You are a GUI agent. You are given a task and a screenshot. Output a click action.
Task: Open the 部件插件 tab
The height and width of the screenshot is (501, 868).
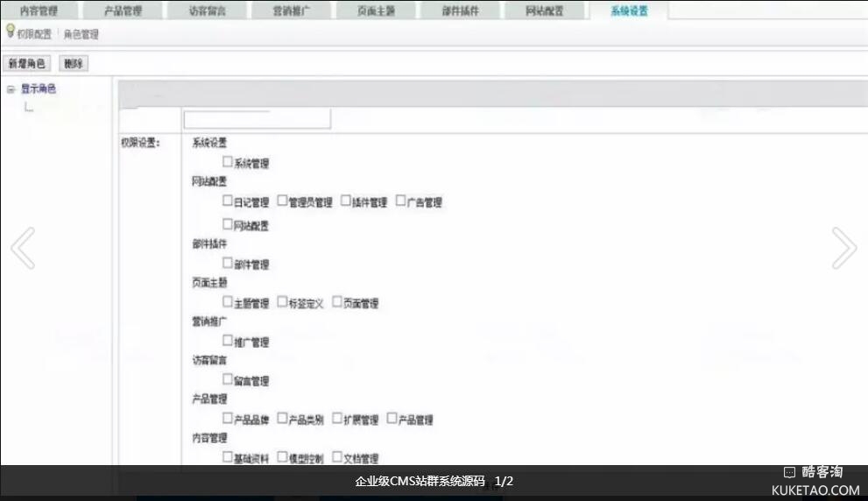pyautogui.click(x=460, y=11)
